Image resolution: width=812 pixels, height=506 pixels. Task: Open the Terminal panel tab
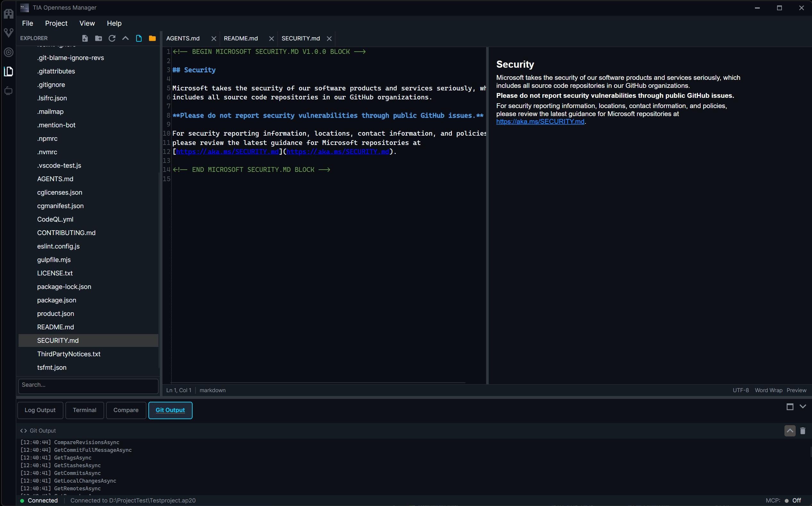[85, 410]
